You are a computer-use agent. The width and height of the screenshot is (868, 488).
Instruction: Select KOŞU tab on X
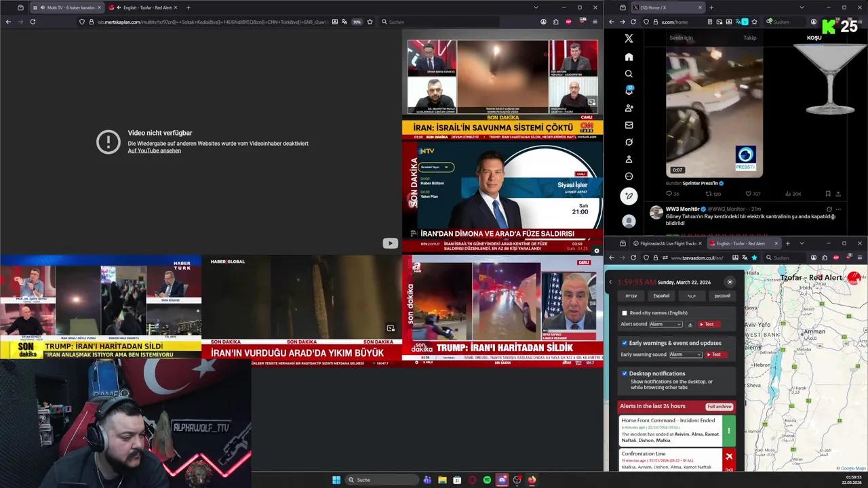814,38
